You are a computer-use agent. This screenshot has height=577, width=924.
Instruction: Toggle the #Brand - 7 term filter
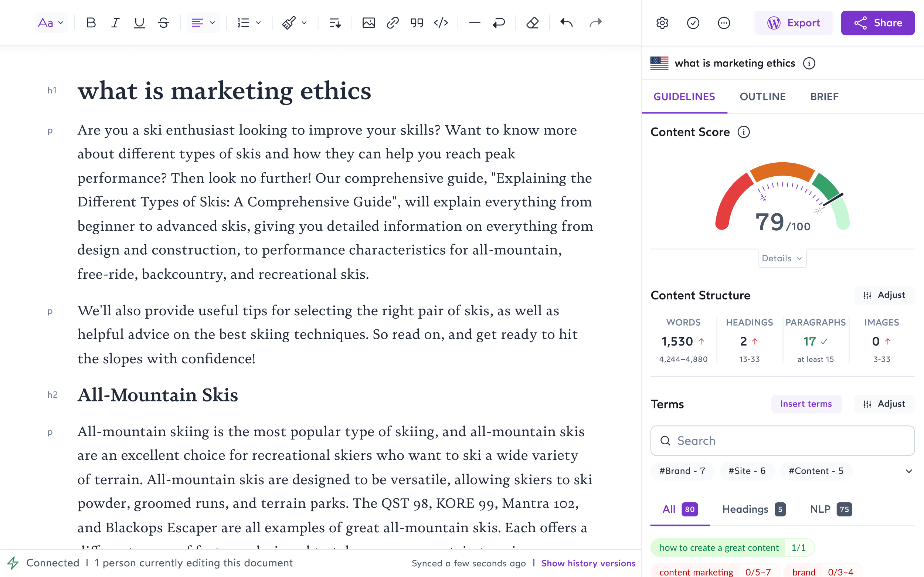(x=682, y=471)
